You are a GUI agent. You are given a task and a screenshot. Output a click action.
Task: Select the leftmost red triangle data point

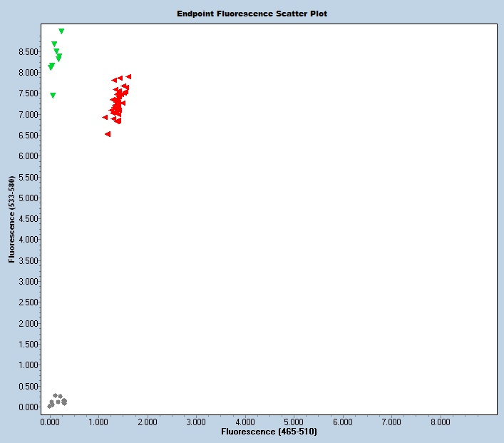coord(105,117)
